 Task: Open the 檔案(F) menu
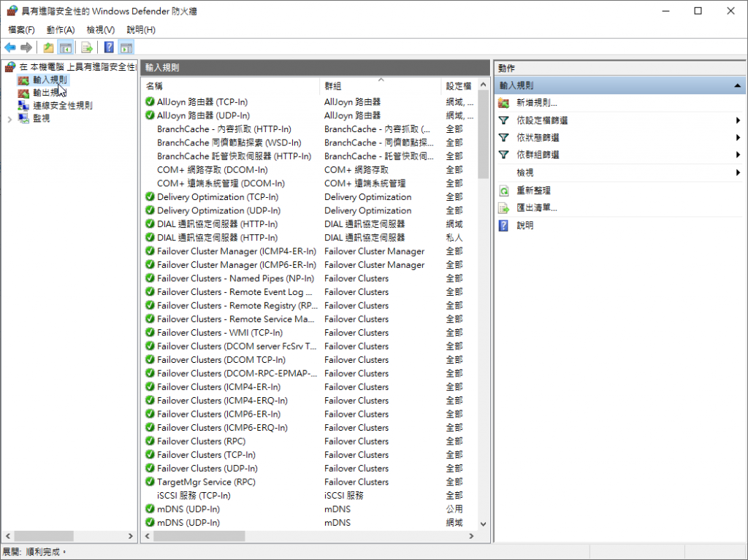(x=21, y=30)
